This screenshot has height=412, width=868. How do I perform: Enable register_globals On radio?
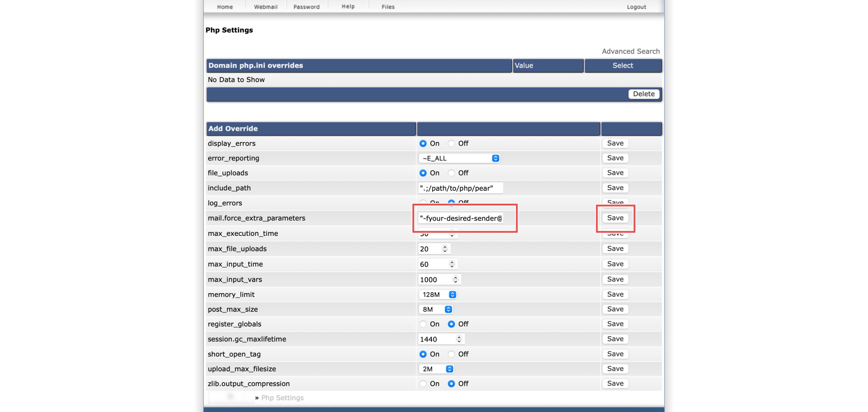click(423, 324)
